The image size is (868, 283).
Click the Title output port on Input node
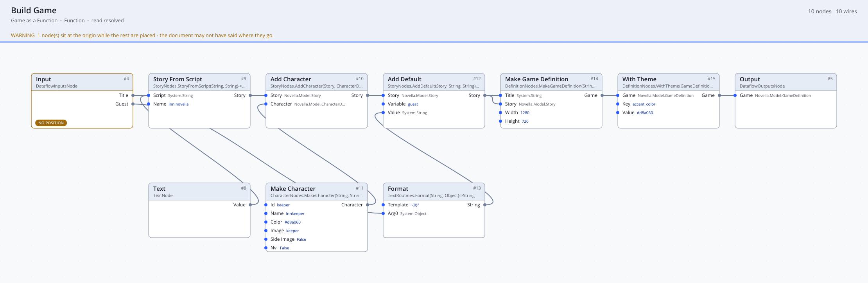click(x=133, y=95)
